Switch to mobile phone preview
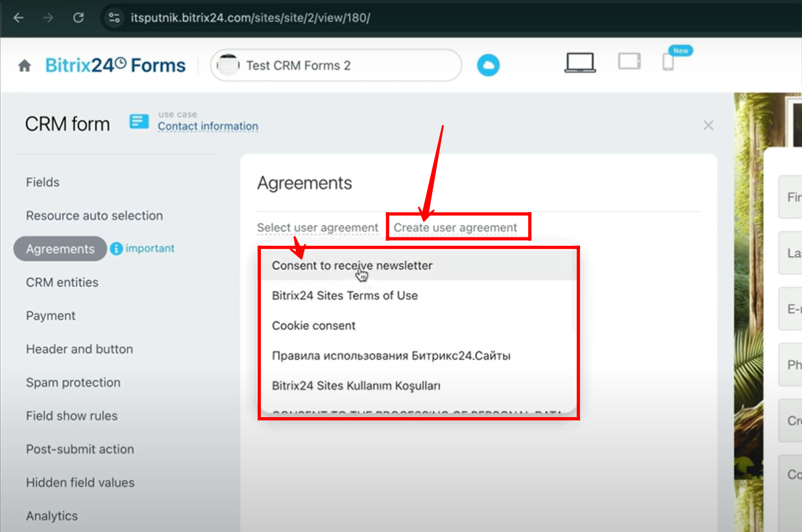The image size is (802, 532). (x=668, y=62)
